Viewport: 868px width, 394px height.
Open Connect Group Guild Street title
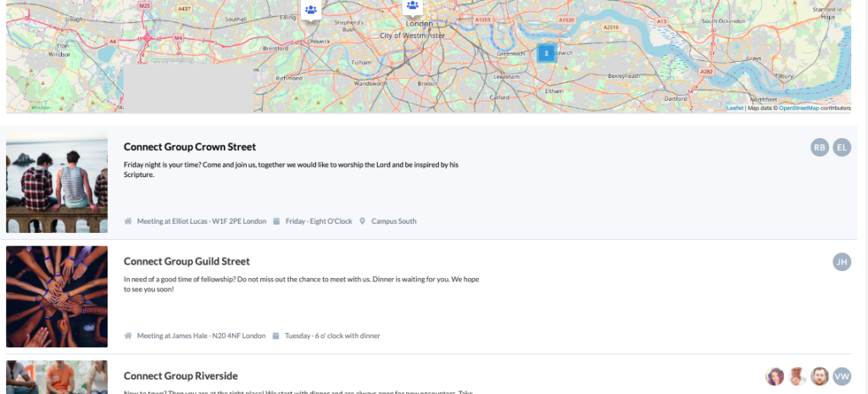(x=186, y=261)
